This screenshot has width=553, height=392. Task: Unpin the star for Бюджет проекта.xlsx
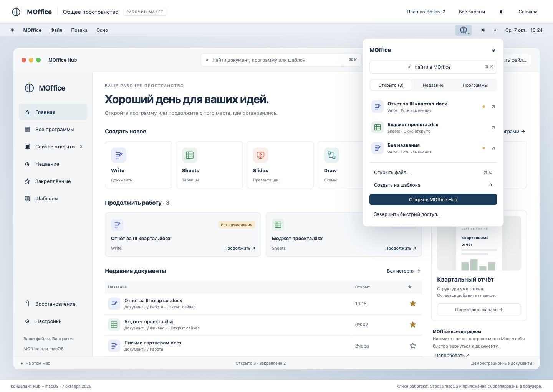pos(413,325)
